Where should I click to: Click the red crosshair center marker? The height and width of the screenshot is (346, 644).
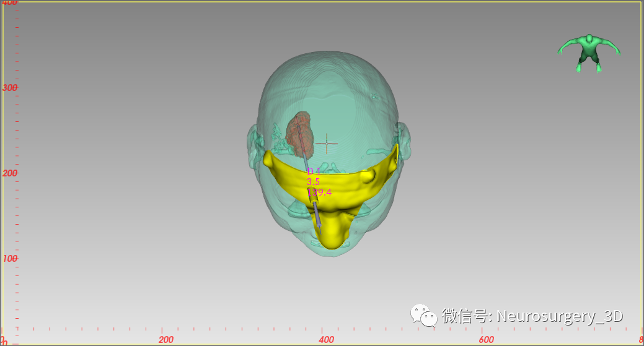point(327,144)
